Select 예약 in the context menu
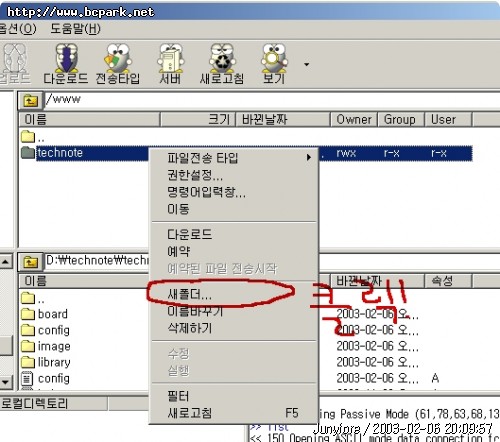The height and width of the screenshot is (442, 500). click(x=233, y=251)
